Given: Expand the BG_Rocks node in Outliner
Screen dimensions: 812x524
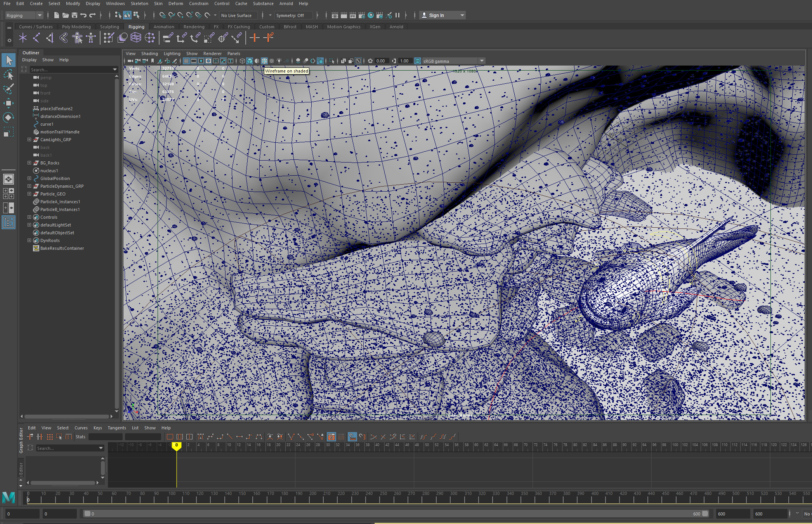Looking at the screenshot, I should [x=29, y=163].
